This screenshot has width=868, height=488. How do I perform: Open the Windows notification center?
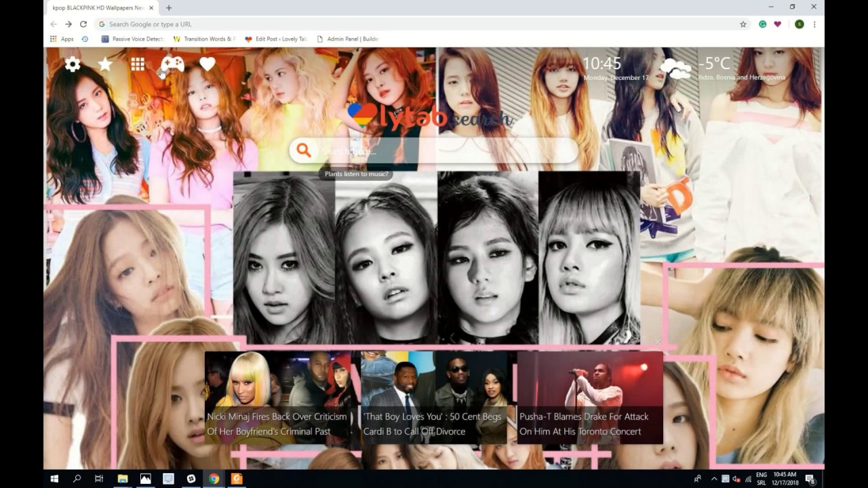pos(810,479)
